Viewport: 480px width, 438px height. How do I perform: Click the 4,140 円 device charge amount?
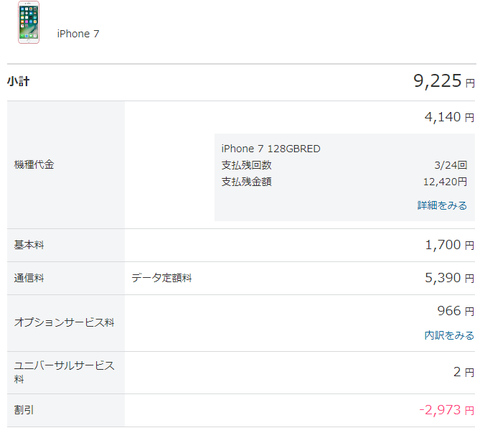[x=449, y=117]
